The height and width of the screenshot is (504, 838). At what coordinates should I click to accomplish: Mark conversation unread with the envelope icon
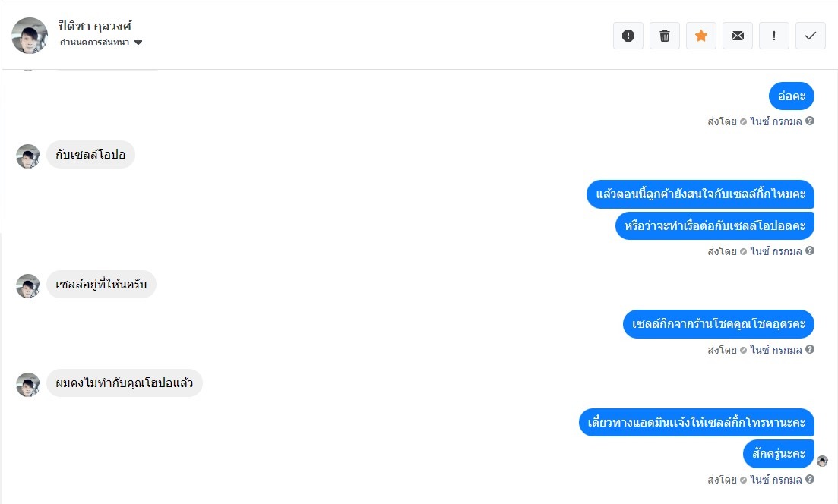point(738,36)
